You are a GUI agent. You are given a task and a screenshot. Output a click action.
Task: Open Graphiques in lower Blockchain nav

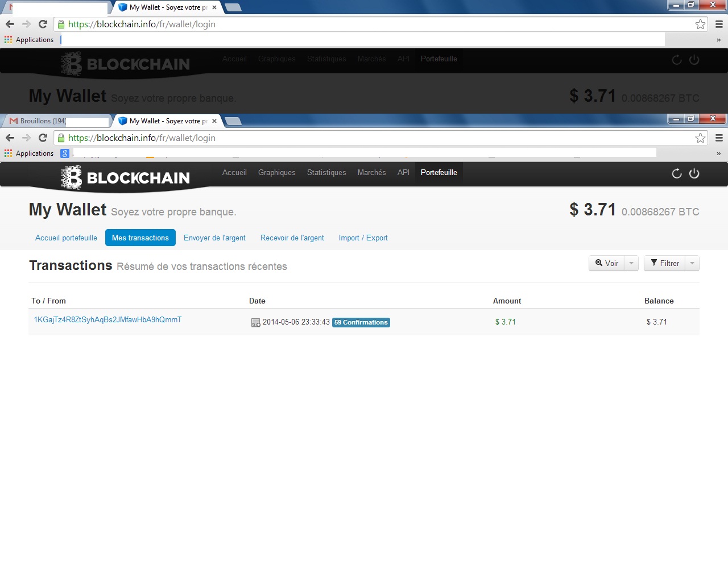tap(277, 172)
